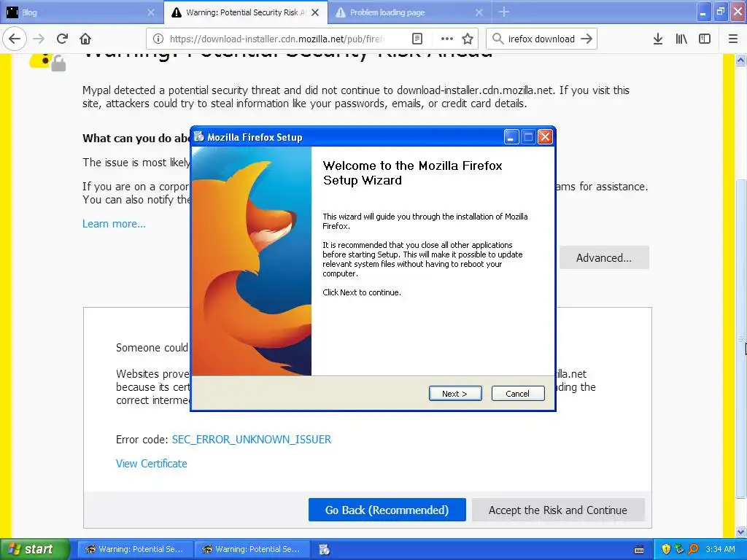Bookmark this page with the star icon
The height and width of the screenshot is (560, 747).
click(x=468, y=39)
